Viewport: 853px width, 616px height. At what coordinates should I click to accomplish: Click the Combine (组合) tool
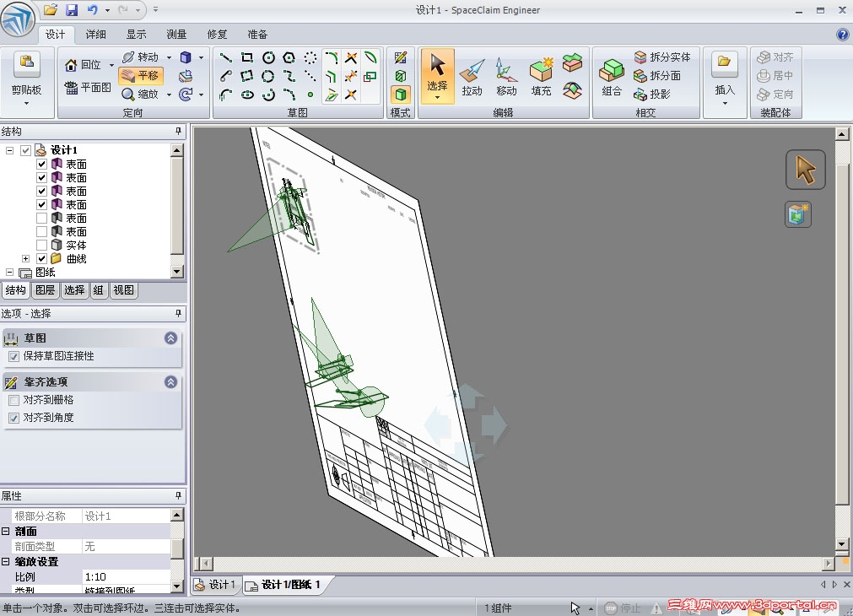(612, 78)
